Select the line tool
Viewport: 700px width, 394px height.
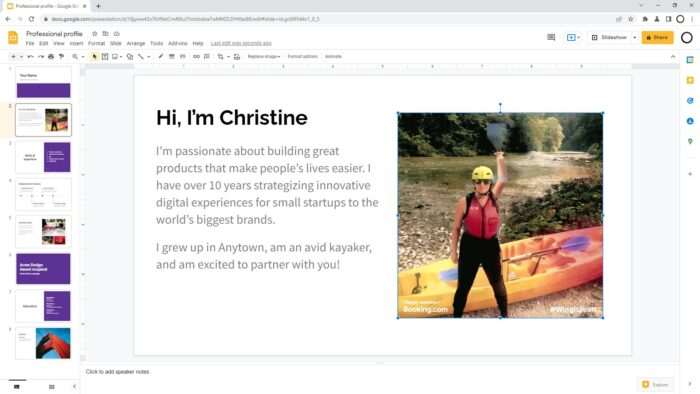[x=141, y=57]
